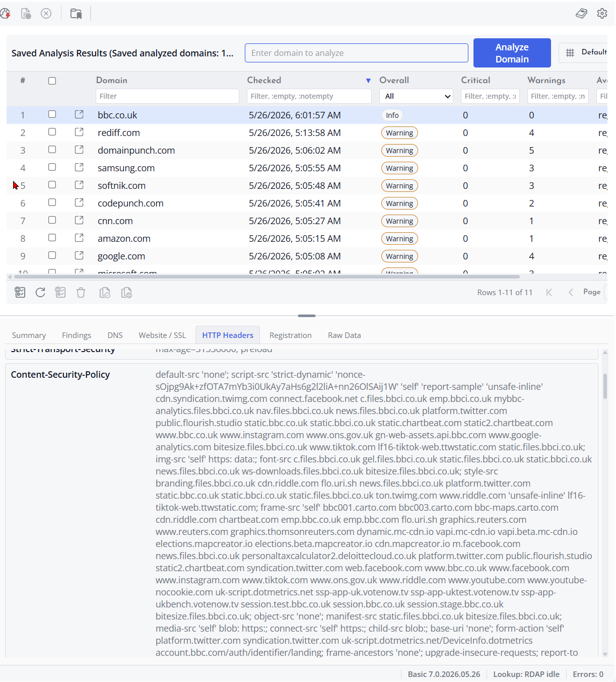This screenshot has width=616, height=682.
Task: Click the refresh icon below the table
Action: pyautogui.click(x=40, y=292)
